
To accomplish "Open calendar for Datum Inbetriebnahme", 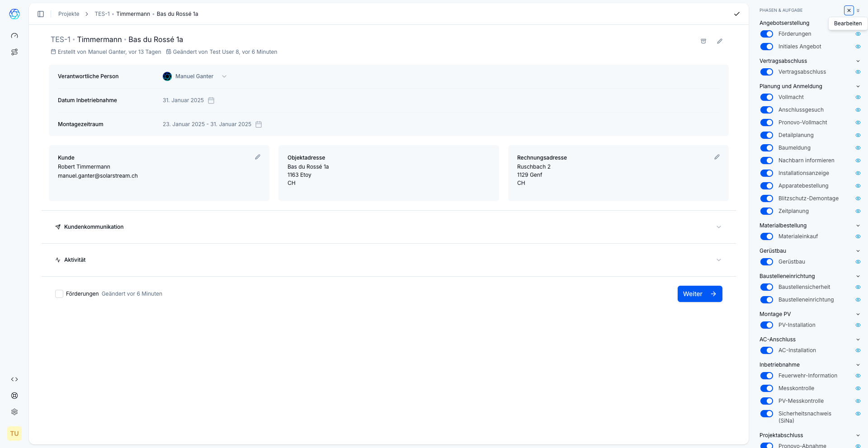I will coord(211,100).
